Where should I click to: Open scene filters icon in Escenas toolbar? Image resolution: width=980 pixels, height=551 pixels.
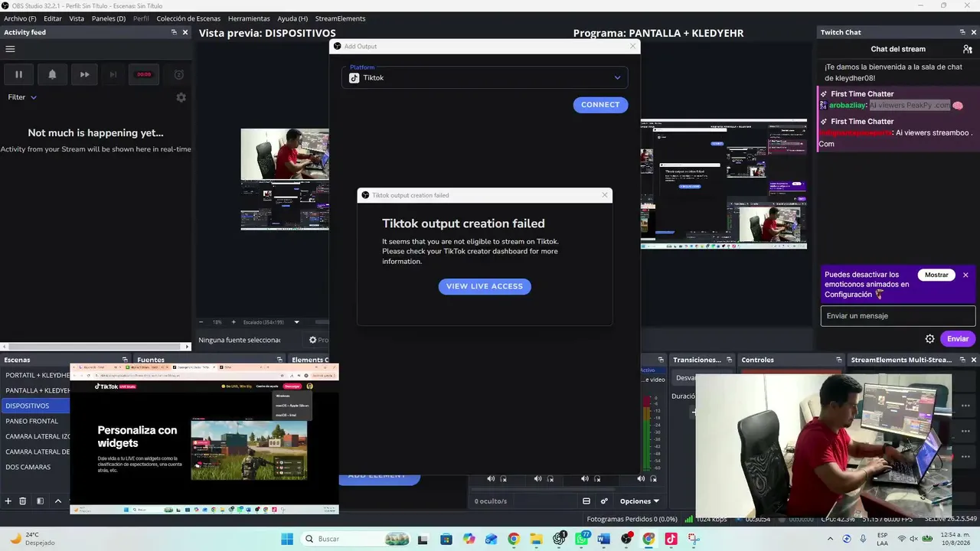(x=40, y=501)
